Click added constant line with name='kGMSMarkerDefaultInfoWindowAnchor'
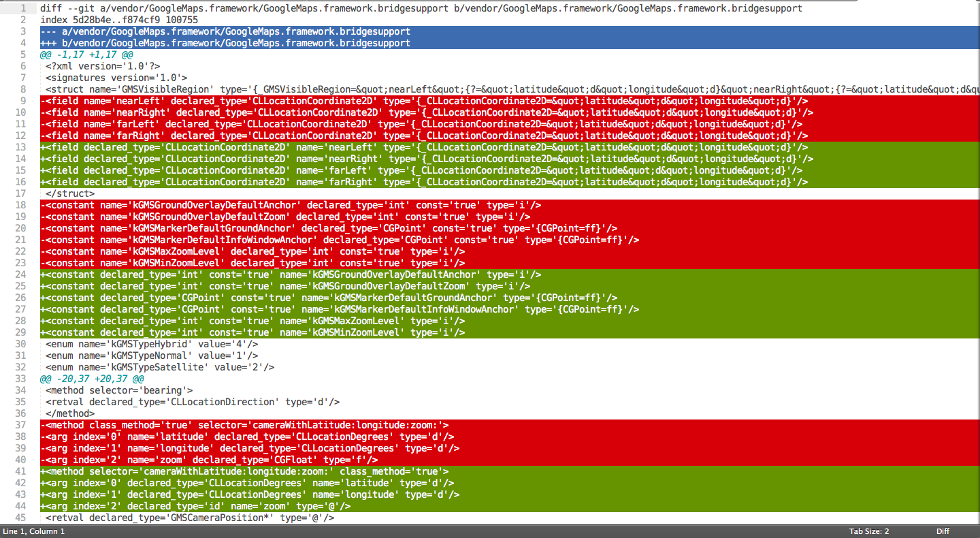The width and height of the screenshot is (980, 538). click(x=510, y=310)
